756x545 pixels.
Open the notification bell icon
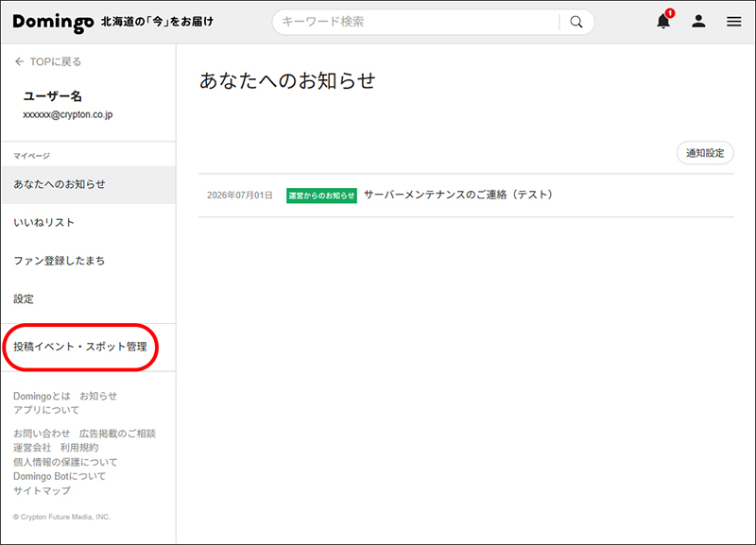pos(663,21)
